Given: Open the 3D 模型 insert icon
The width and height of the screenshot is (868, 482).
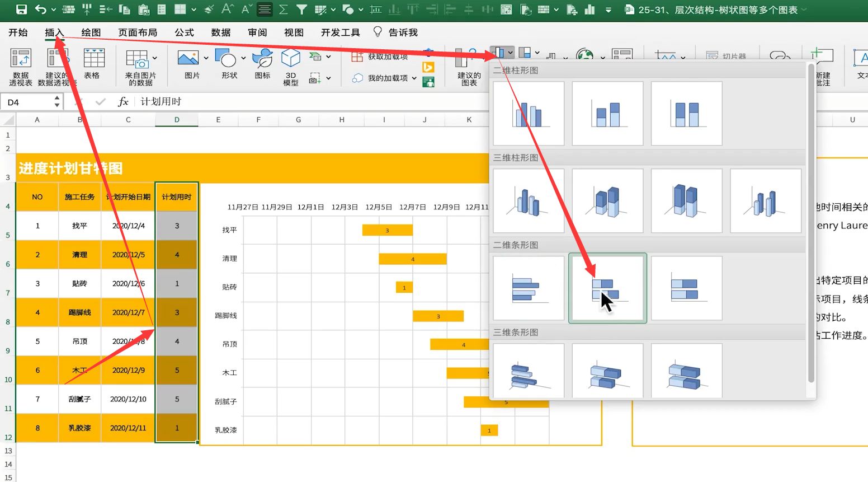Looking at the screenshot, I should point(291,67).
